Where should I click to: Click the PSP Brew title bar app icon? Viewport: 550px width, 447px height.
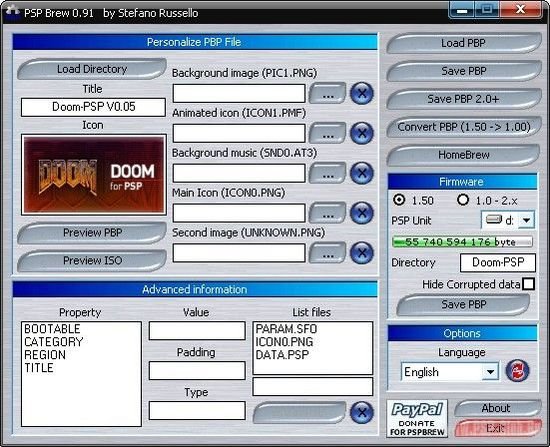point(12,12)
